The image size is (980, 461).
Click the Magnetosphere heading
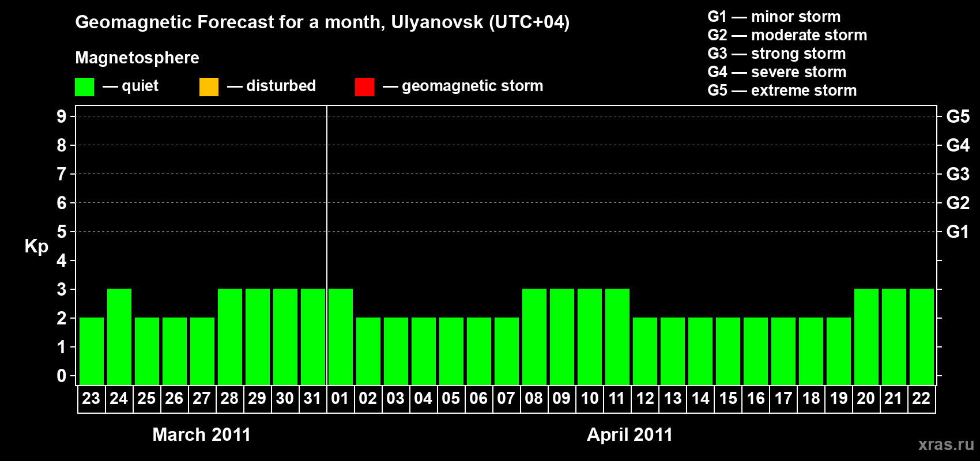coord(137,58)
